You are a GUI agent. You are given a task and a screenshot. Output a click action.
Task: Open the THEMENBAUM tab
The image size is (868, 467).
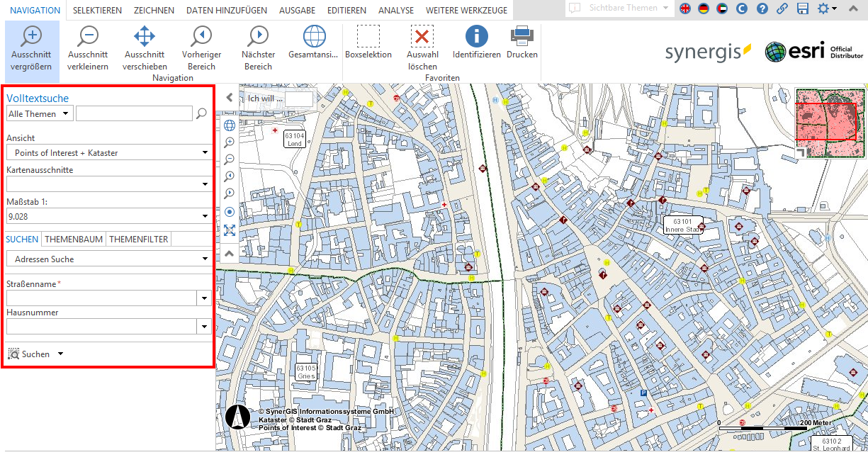(x=74, y=239)
